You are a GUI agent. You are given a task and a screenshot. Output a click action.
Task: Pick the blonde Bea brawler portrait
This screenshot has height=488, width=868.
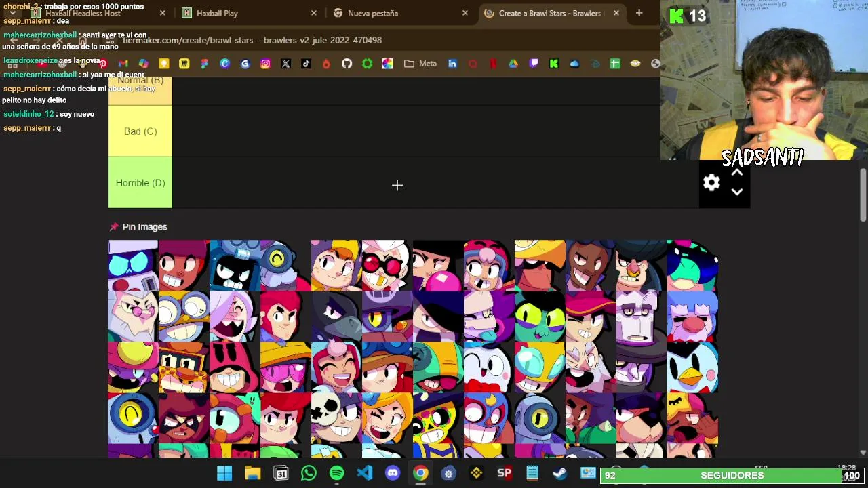tap(336, 265)
